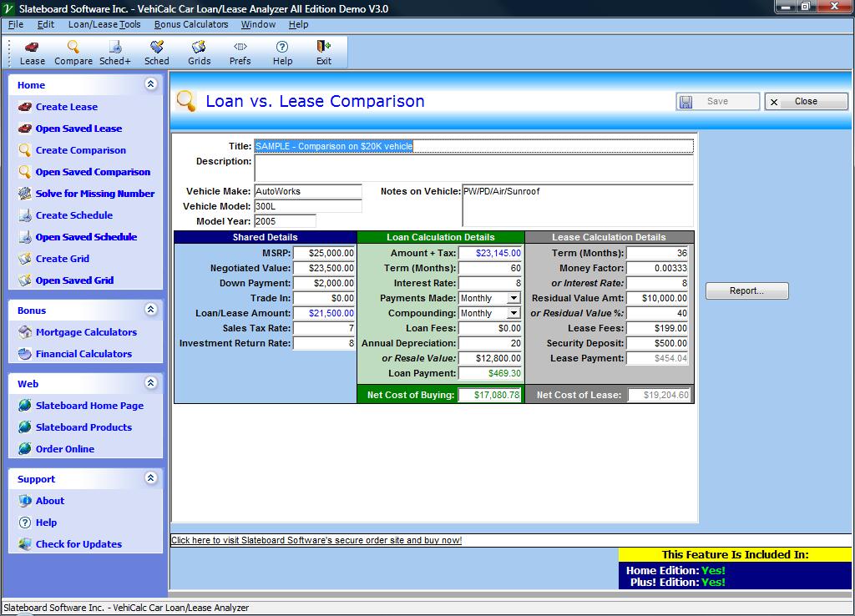The image size is (855, 616).
Task: Expand the Compounding dropdown list
Action: click(x=514, y=313)
